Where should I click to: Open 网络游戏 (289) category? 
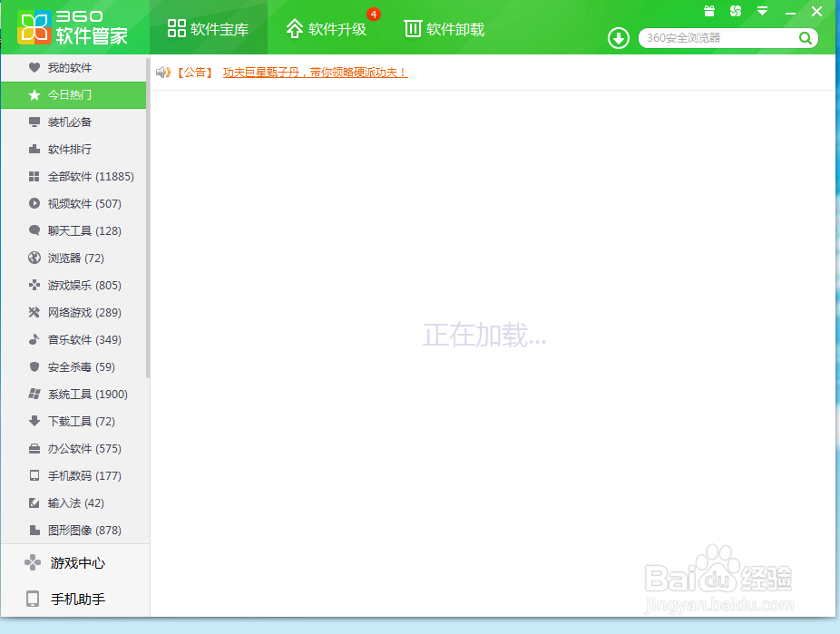[73, 312]
